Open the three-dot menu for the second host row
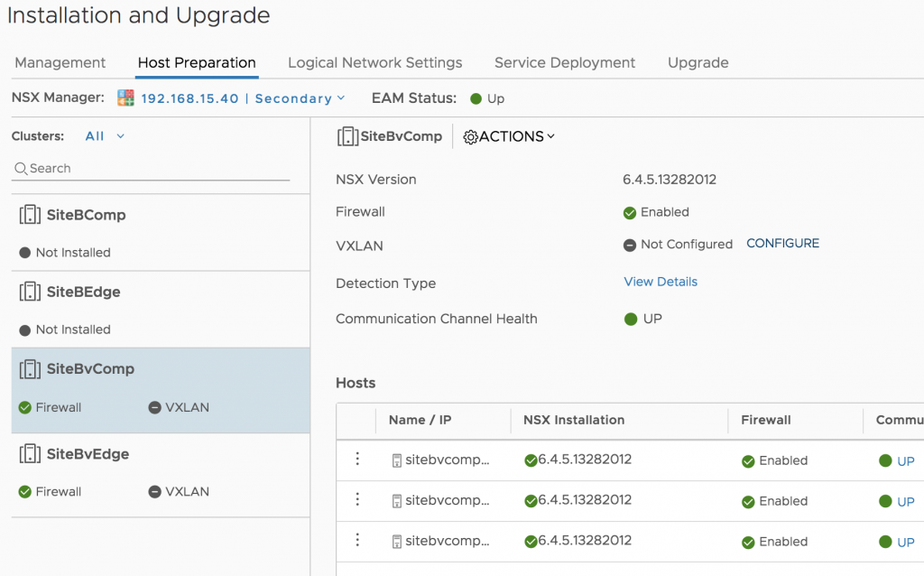Screen dimensions: 924x576 click(x=357, y=499)
